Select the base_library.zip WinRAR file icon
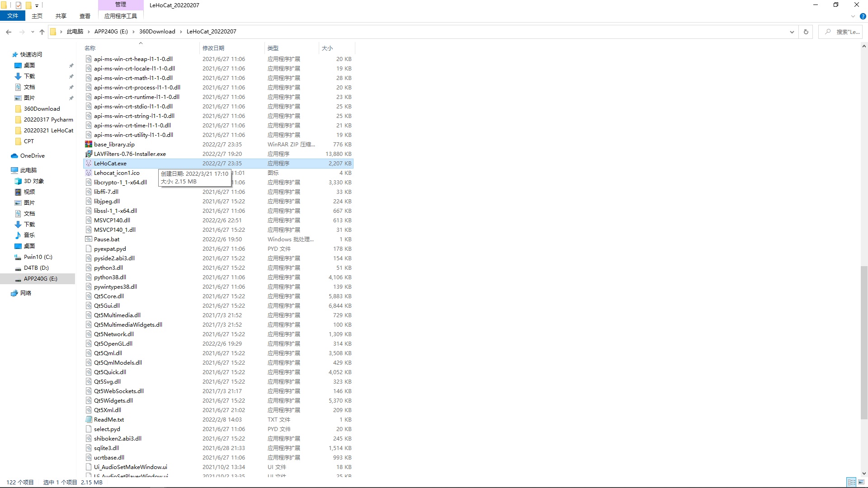 pos(89,145)
